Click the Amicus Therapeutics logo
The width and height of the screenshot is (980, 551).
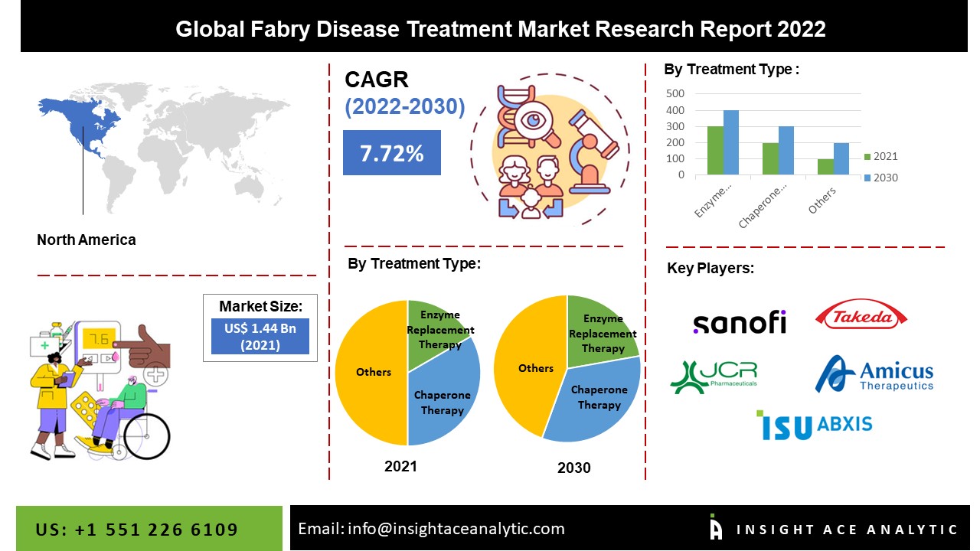tap(874, 374)
